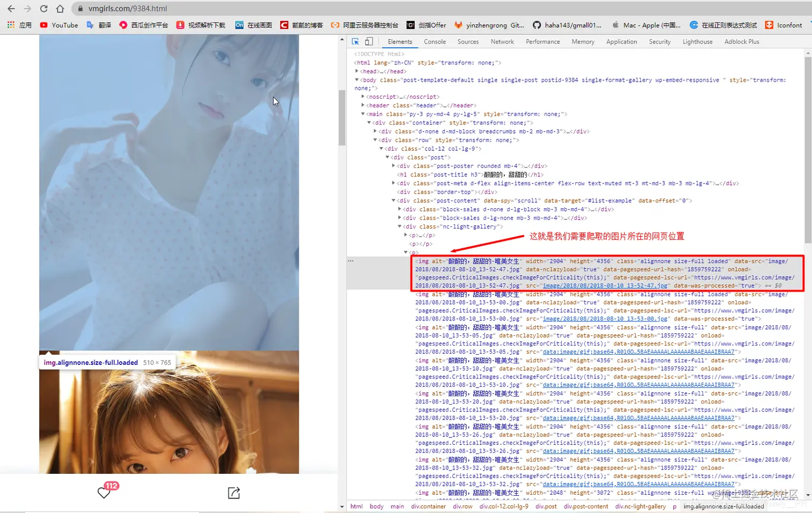Select the h1 post-title element line

point(470,174)
